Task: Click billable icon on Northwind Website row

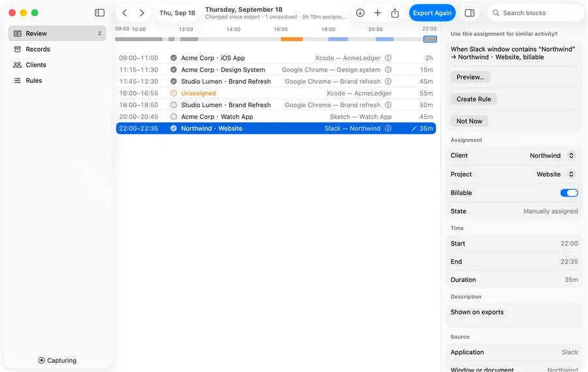Action: tap(388, 128)
